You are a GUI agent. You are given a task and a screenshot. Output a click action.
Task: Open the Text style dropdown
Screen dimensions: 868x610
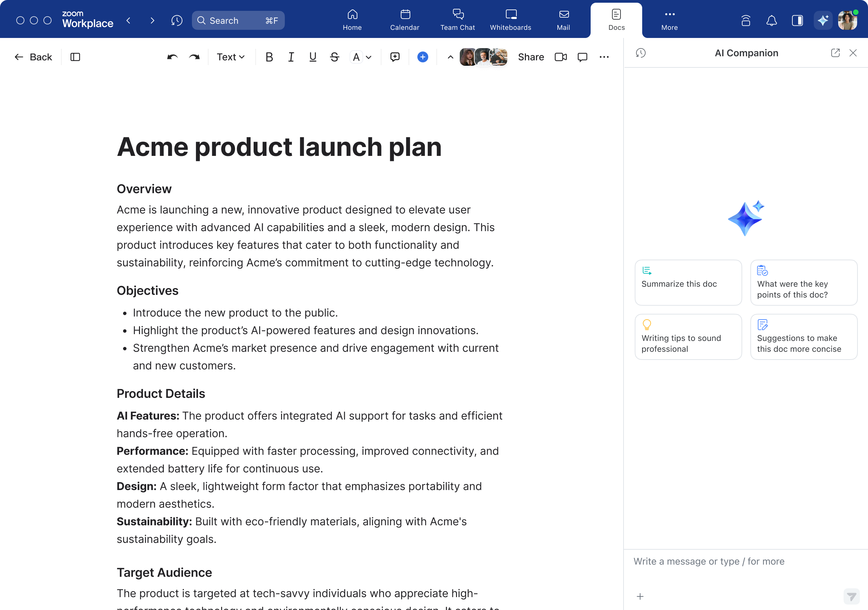point(231,57)
